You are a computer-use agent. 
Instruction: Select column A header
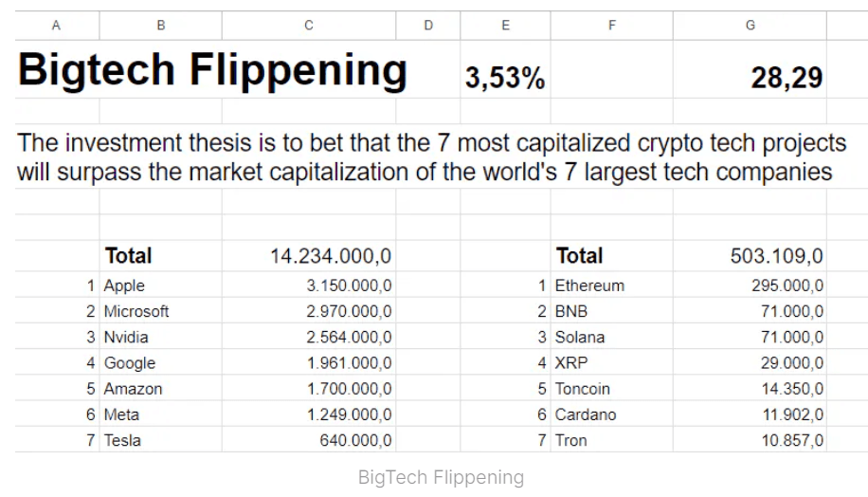[56, 26]
